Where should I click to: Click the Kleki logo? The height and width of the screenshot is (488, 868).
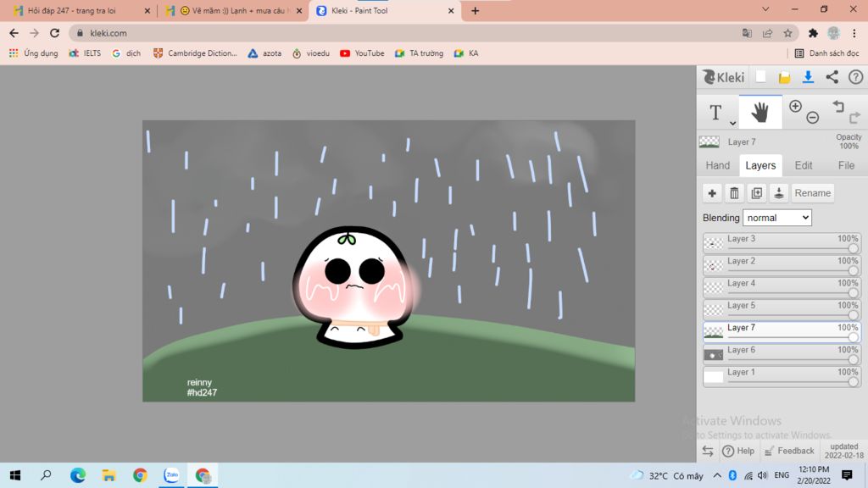(724, 77)
